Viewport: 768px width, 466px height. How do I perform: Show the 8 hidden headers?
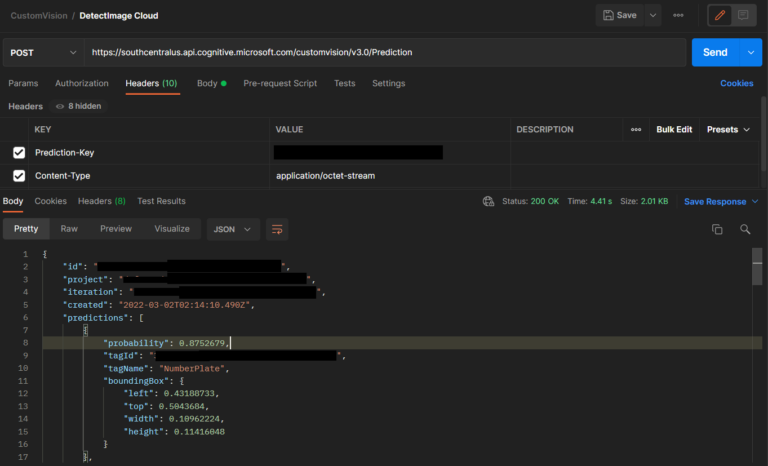(79, 106)
